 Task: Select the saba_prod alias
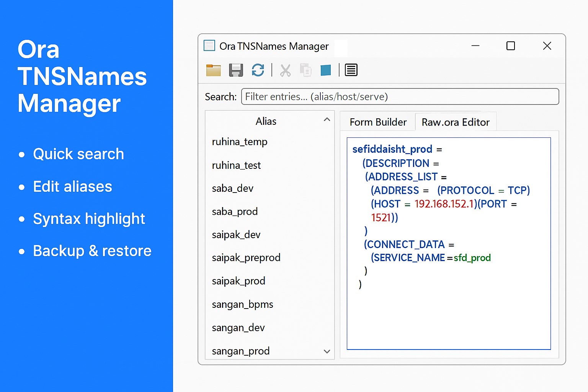point(235,211)
